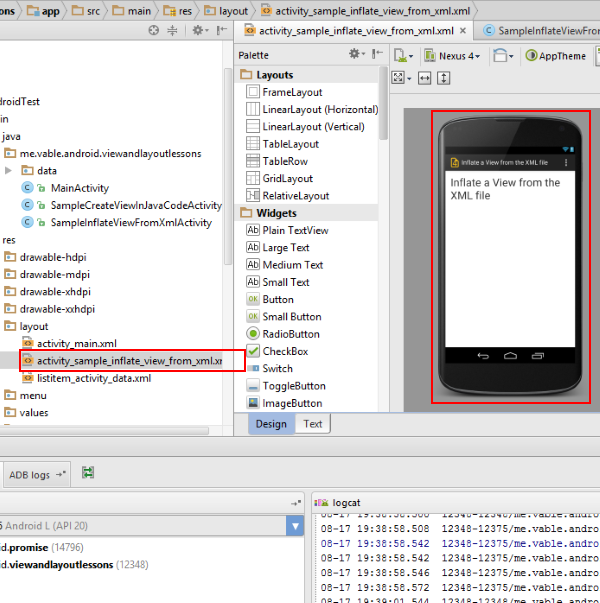Select the CheckBox widget in the palette
This screenshot has width=600, height=603.
(x=277, y=351)
